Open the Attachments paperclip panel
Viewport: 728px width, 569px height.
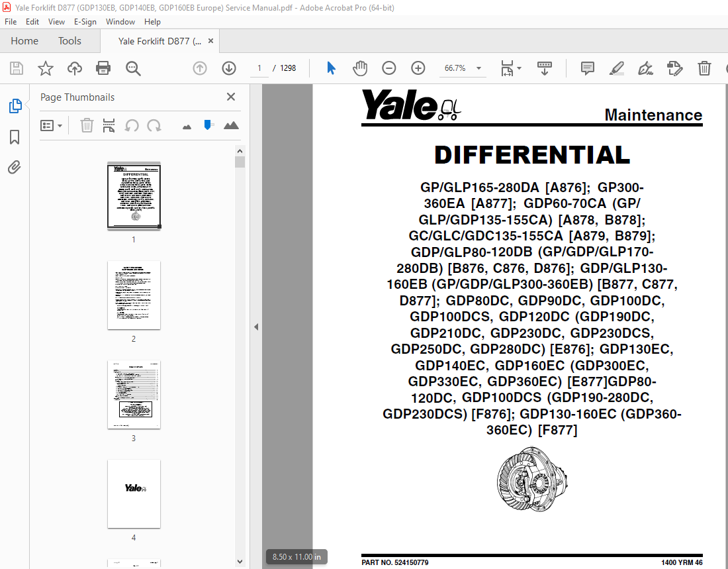15,168
